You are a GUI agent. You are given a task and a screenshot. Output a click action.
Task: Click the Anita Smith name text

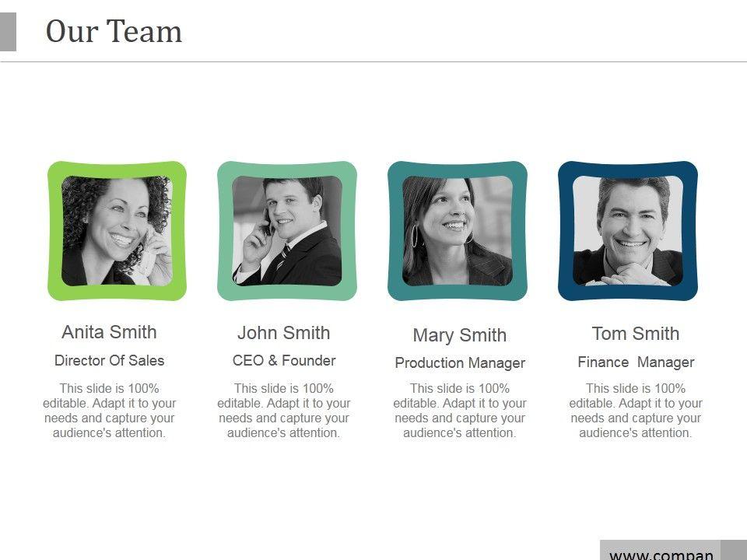coord(109,332)
